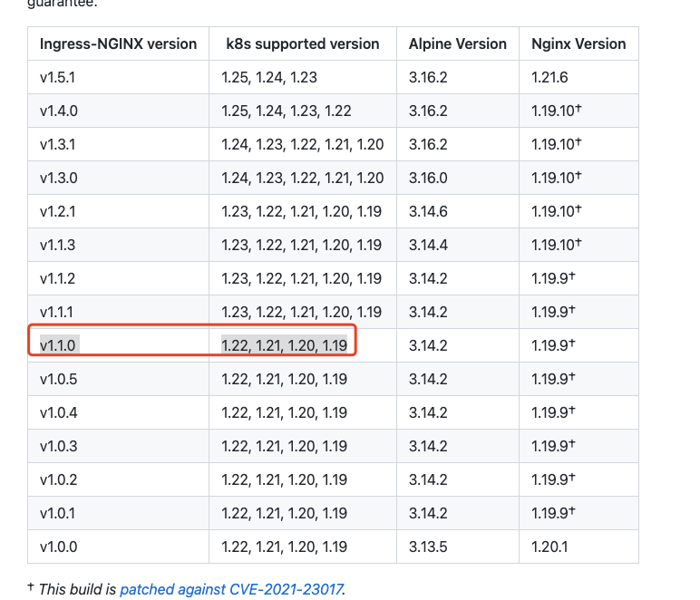
Task: Select the v1.0.1 version cell
Action: click(x=118, y=513)
